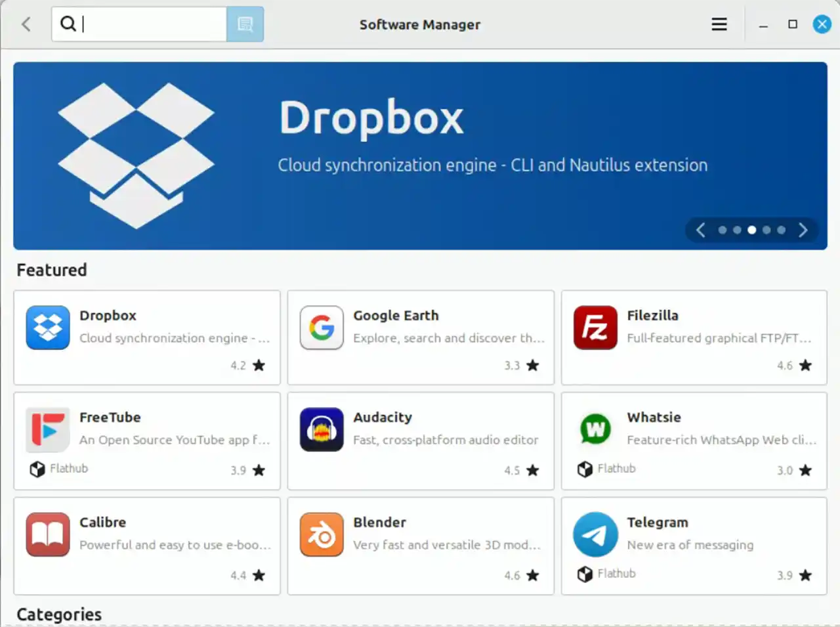Click the Telegram paper plane icon
This screenshot has height=627, width=840.
pos(595,534)
